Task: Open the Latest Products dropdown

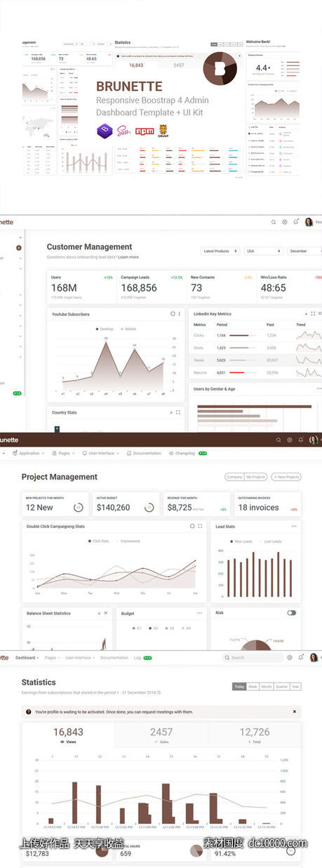Action: [219, 251]
